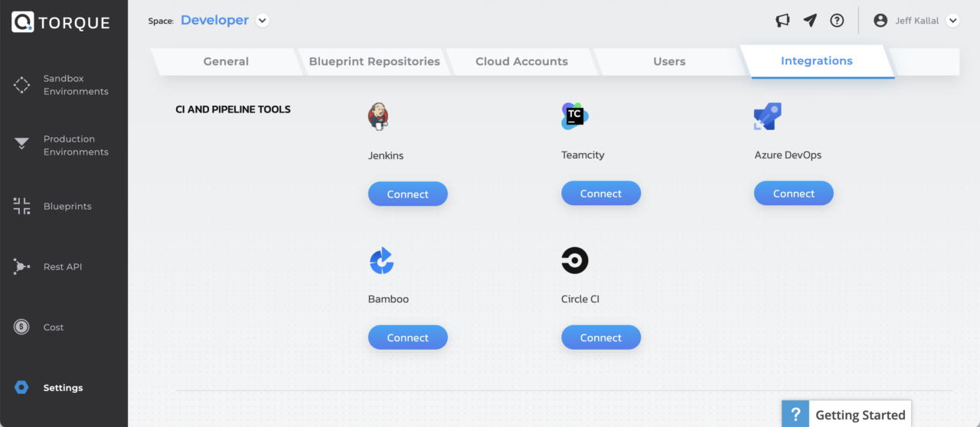The height and width of the screenshot is (427, 980).
Task: Click the Azure DevOps label text
Action: (x=788, y=155)
